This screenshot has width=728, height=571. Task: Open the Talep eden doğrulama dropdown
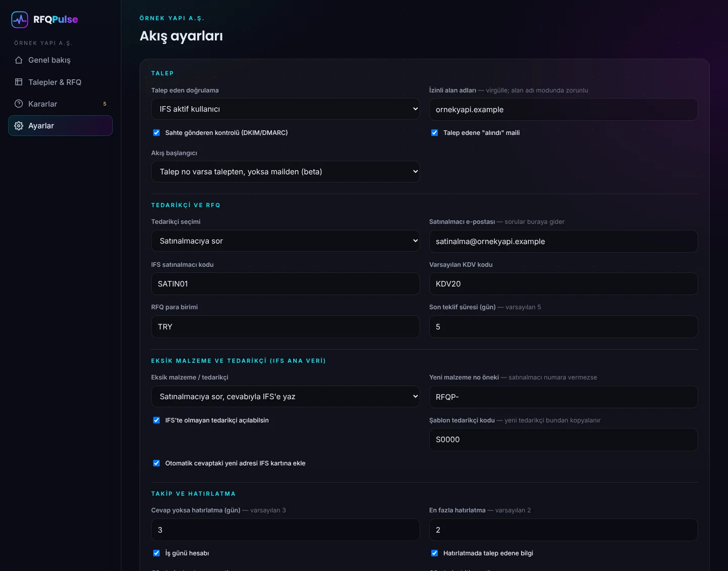pos(286,109)
